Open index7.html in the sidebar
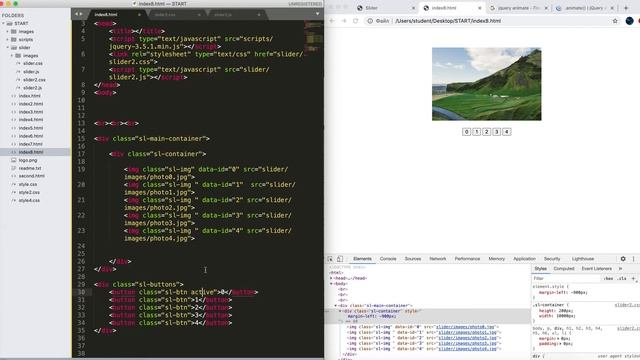The height and width of the screenshot is (360, 640). [31, 144]
